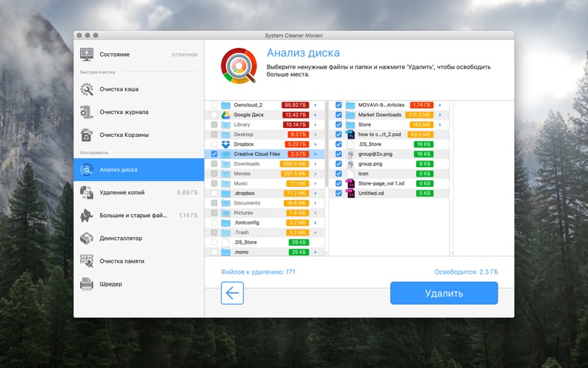Click the Dropbox logo icon
The image size is (588, 368).
(226, 144)
